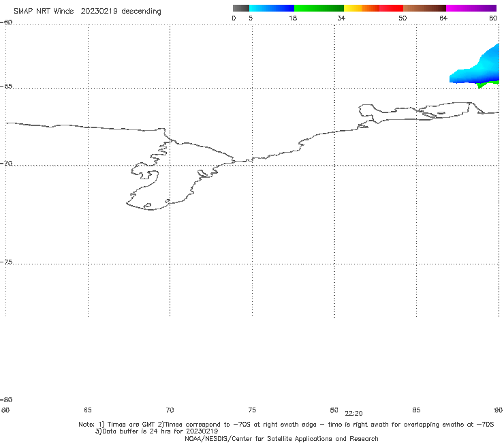Image resolution: width=504 pixels, height=443 pixels.
Task: Click the longitude label '65'
Action: coord(88,410)
